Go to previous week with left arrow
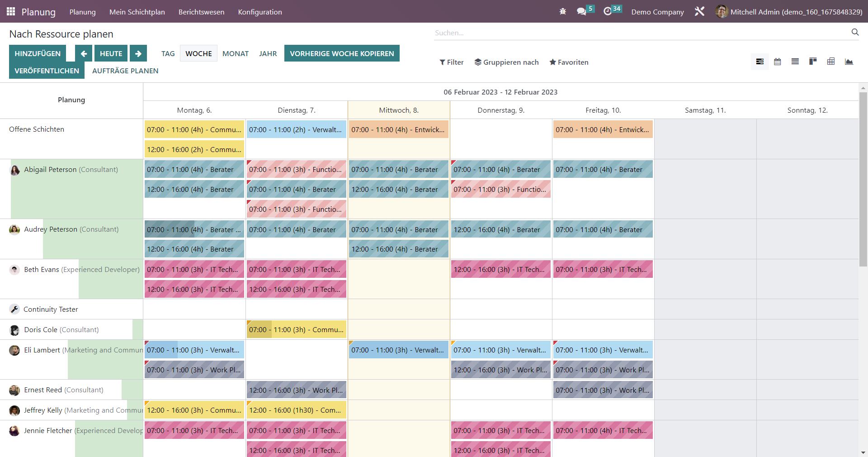This screenshot has height=457, width=868. click(84, 53)
